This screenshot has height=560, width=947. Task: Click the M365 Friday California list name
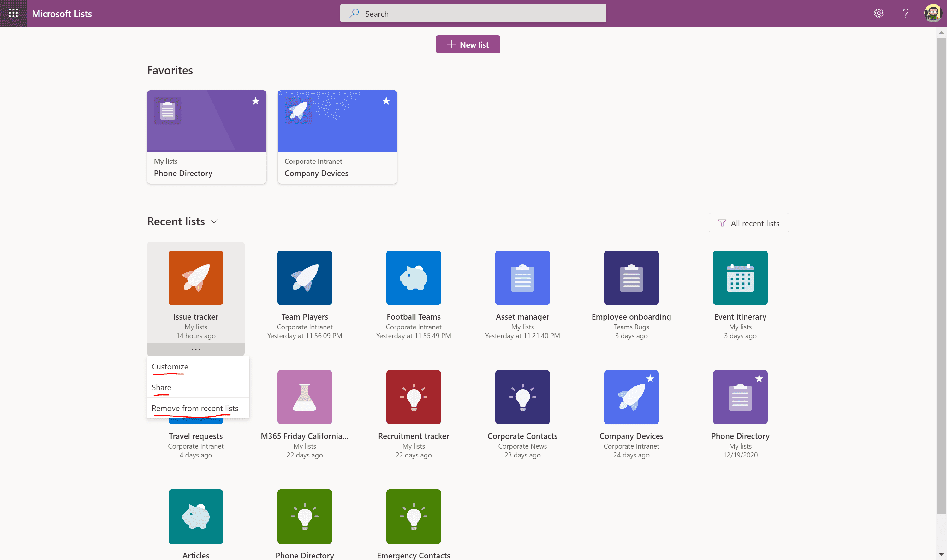[305, 436]
